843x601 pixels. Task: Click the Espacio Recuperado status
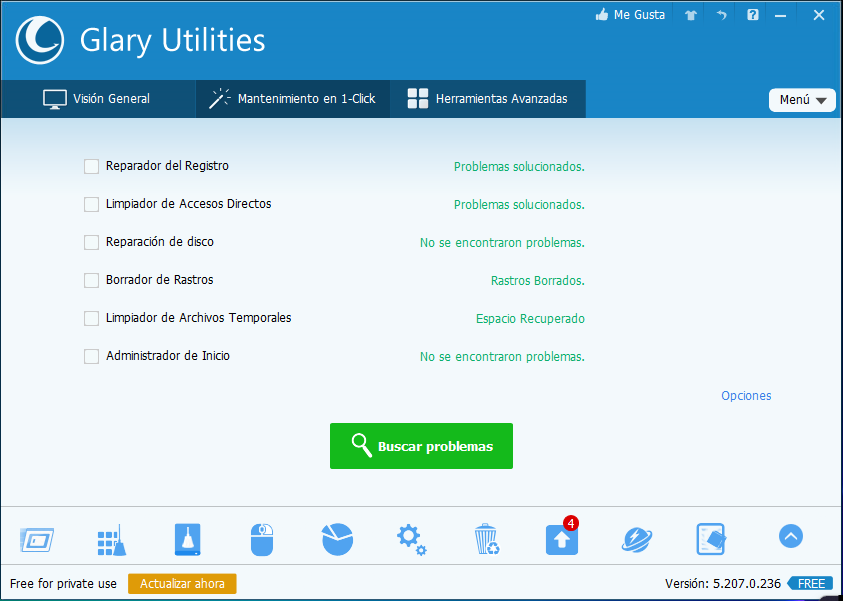pos(530,319)
